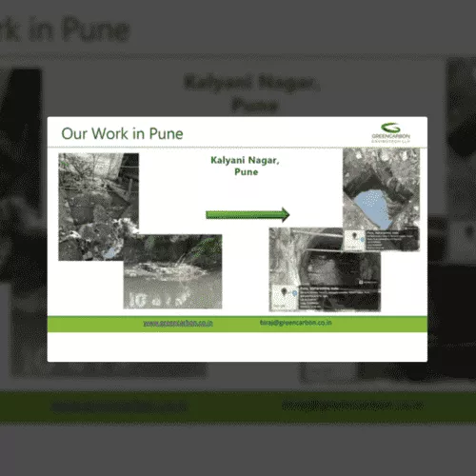Click map pin in upper aerial photo inset
476x476 pixels.
coord(354,236)
